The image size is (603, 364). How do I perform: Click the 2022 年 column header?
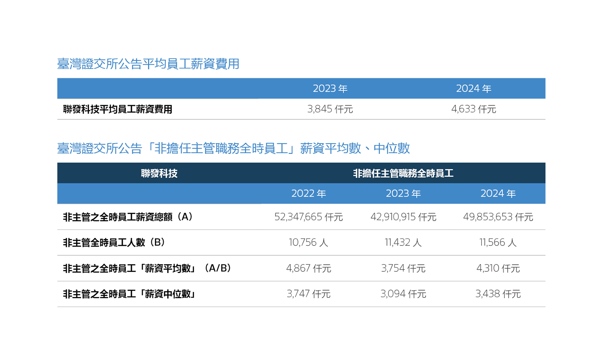[308, 194]
